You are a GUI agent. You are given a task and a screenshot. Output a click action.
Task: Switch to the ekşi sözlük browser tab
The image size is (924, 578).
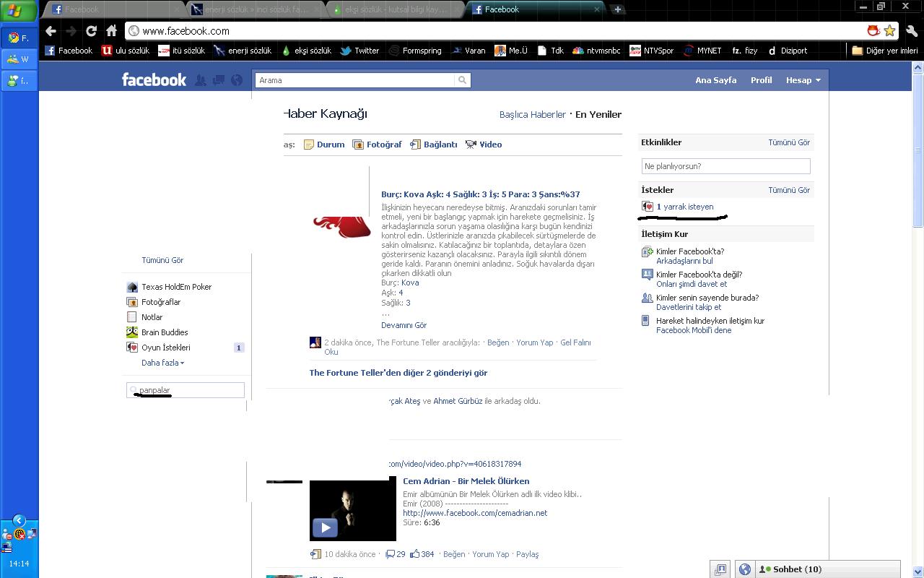[x=396, y=9]
